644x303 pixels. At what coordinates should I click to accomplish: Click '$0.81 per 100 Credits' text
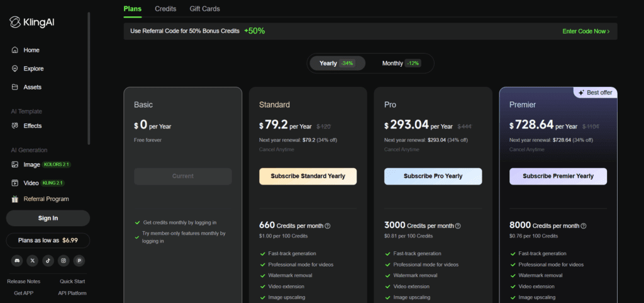coord(409,236)
